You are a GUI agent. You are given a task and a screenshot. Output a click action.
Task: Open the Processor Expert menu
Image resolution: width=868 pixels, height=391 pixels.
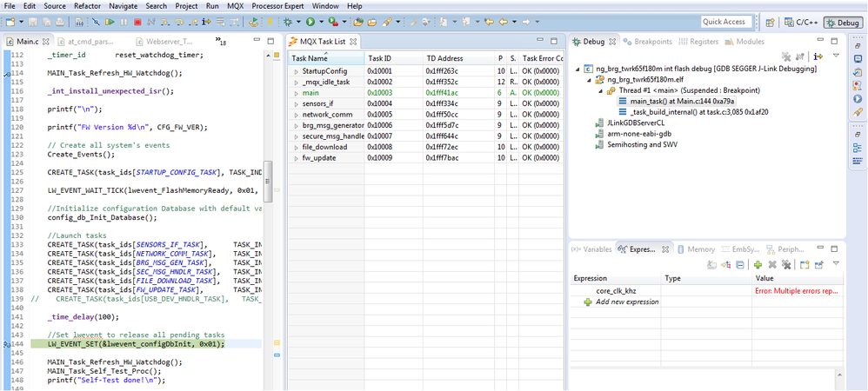278,6
